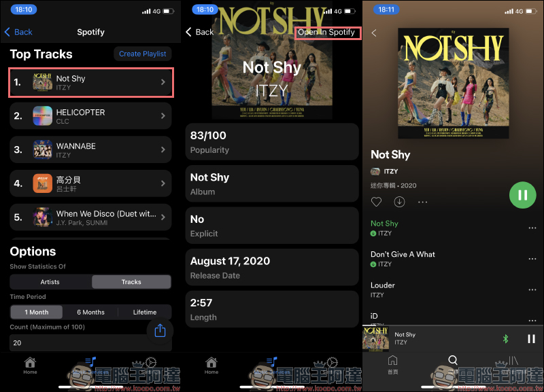Open the album three-dot menu beside download
The image size is (544, 392).
[422, 202]
